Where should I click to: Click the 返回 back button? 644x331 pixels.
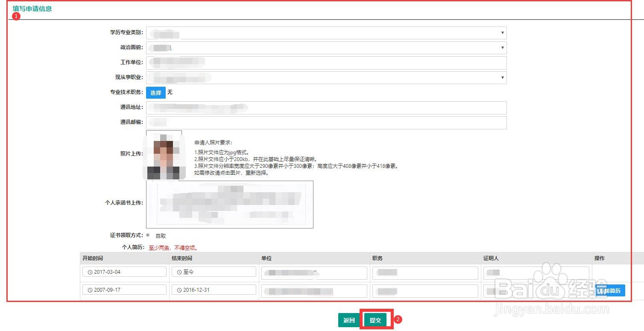[349, 319]
